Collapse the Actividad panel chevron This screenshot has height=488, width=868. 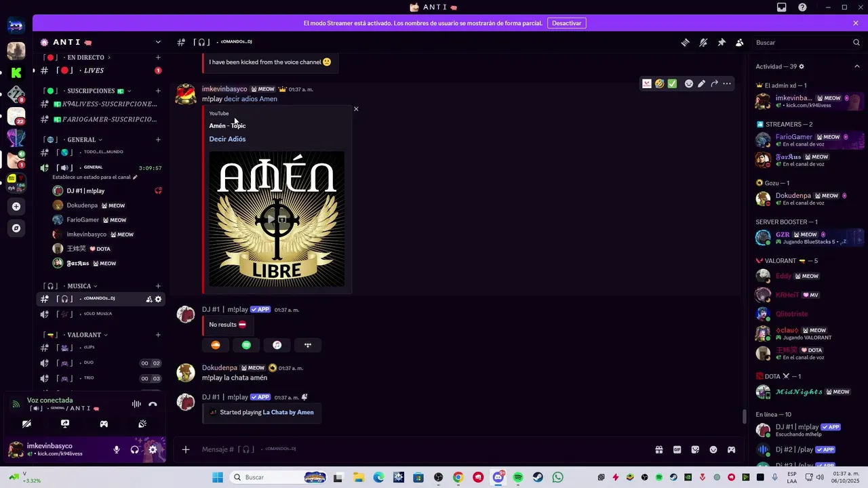click(x=856, y=66)
